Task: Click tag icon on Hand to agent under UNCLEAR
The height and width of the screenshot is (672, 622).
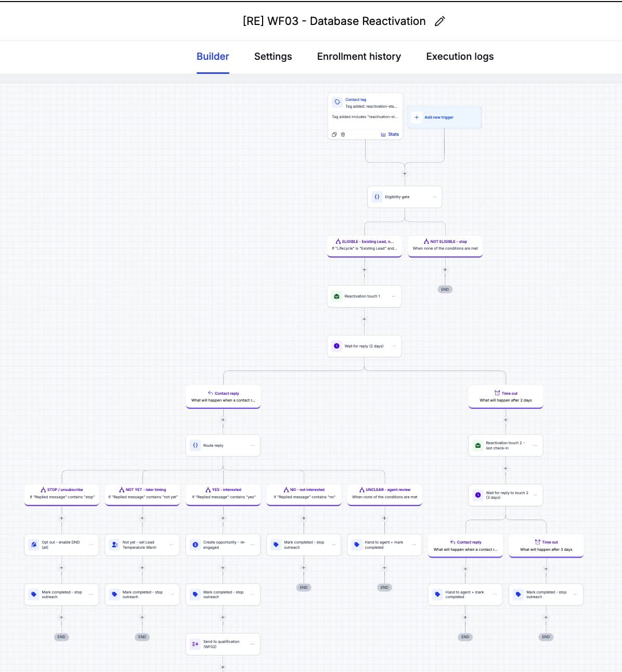Action: (357, 545)
